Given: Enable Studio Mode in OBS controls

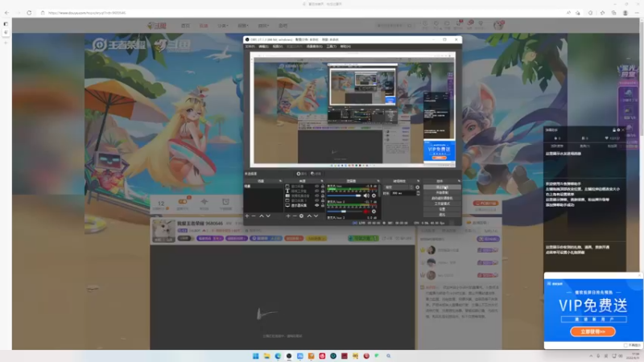Looking at the screenshot, I should (442, 204).
